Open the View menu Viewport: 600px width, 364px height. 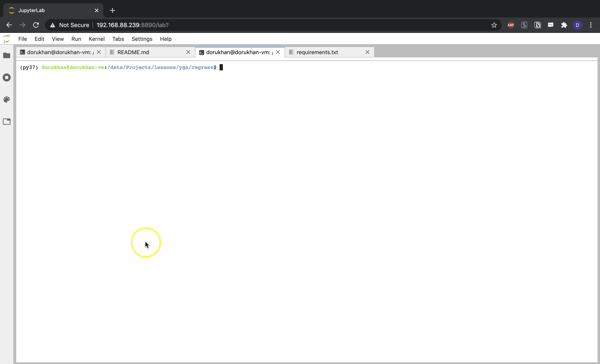click(x=58, y=39)
